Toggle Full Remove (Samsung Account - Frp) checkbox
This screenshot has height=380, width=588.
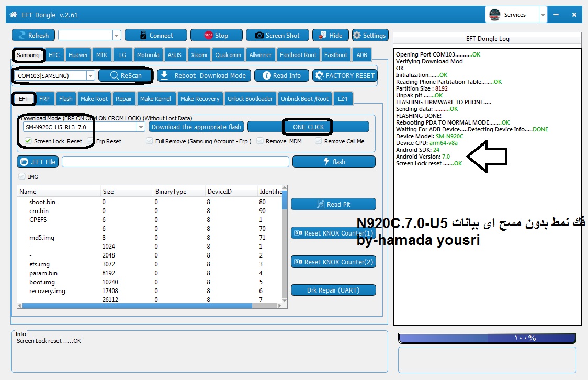tap(149, 141)
